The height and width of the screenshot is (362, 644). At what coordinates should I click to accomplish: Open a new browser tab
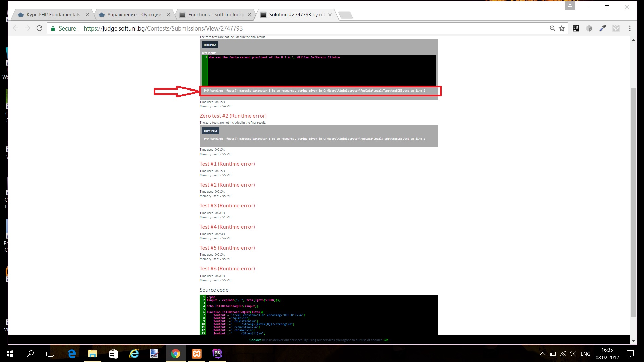click(x=345, y=15)
